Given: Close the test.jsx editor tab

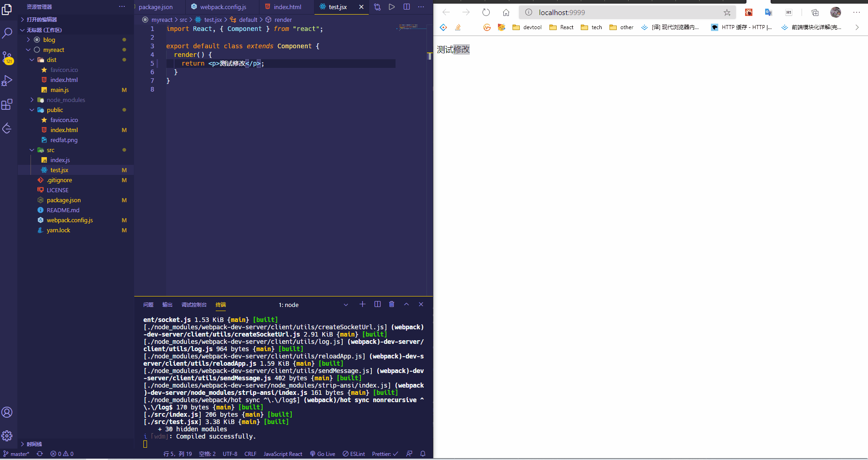Looking at the screenshot, I should (361, 7).
